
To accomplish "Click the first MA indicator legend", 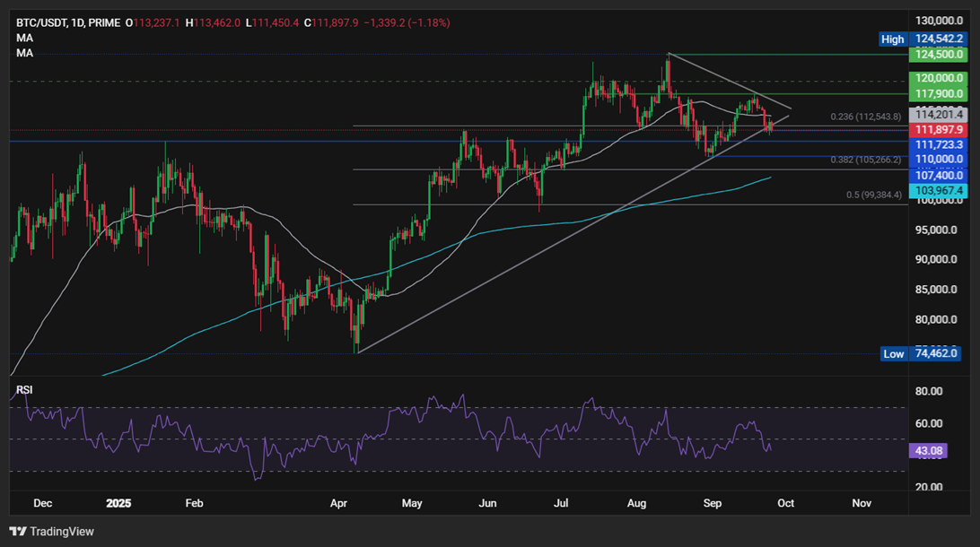I will pos(25,39).
